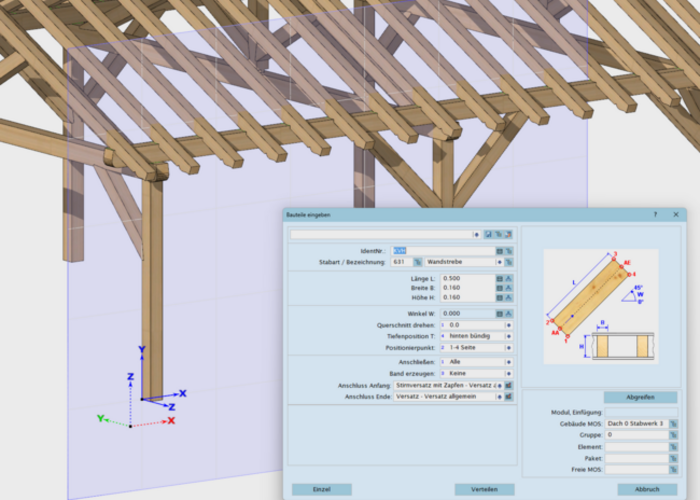Image resolution: width=700 pixels, height=500 pixels.
Task: Click the Paket input field
Action: click(x=637, y=458)
